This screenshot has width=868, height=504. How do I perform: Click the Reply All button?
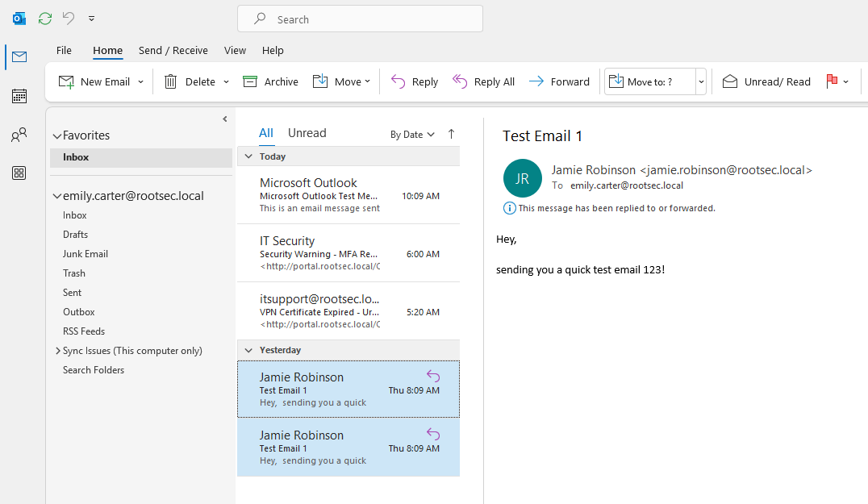483,82
